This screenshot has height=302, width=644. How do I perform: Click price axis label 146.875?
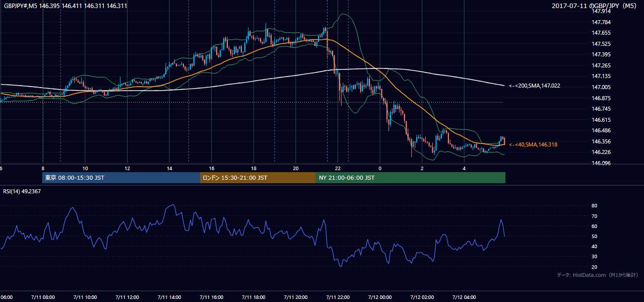(601, 98)
